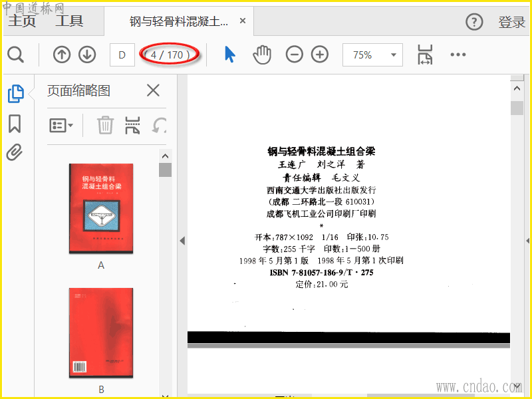Click the page number field showing D
This screenshot has height=399, width=532.
[x=122, y=55]
